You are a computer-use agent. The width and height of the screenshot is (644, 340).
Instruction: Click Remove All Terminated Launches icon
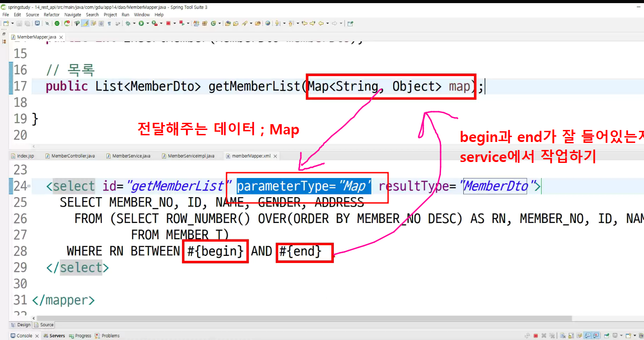tap(552, 336)
